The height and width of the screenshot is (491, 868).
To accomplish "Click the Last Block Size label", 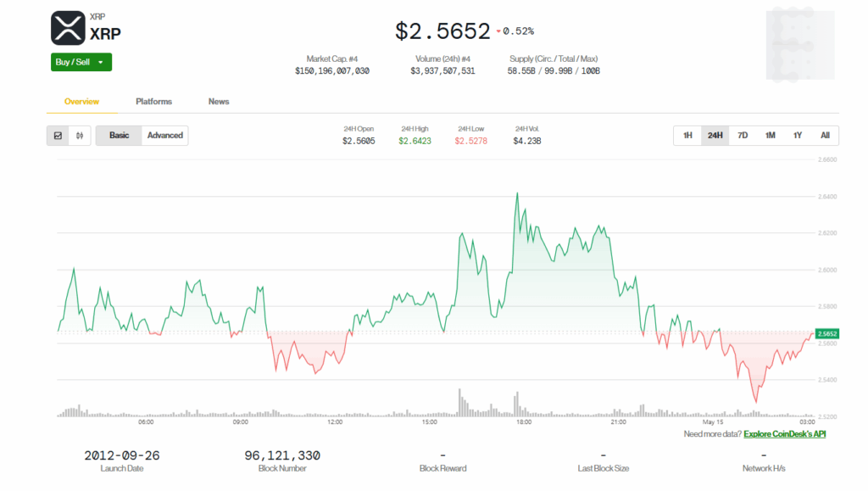I will pos(604,468).
